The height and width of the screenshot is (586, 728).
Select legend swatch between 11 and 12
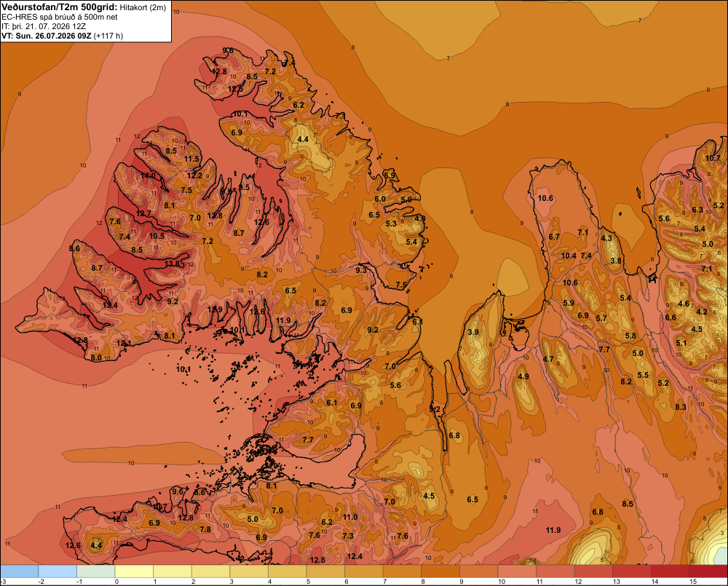tap(555, 571)
